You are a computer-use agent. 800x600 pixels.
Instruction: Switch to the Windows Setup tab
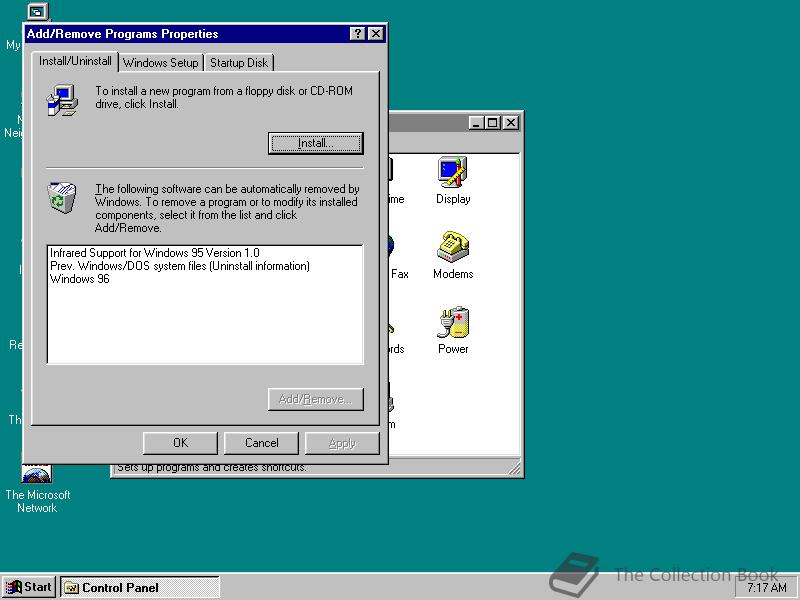(x=161, y=63)
